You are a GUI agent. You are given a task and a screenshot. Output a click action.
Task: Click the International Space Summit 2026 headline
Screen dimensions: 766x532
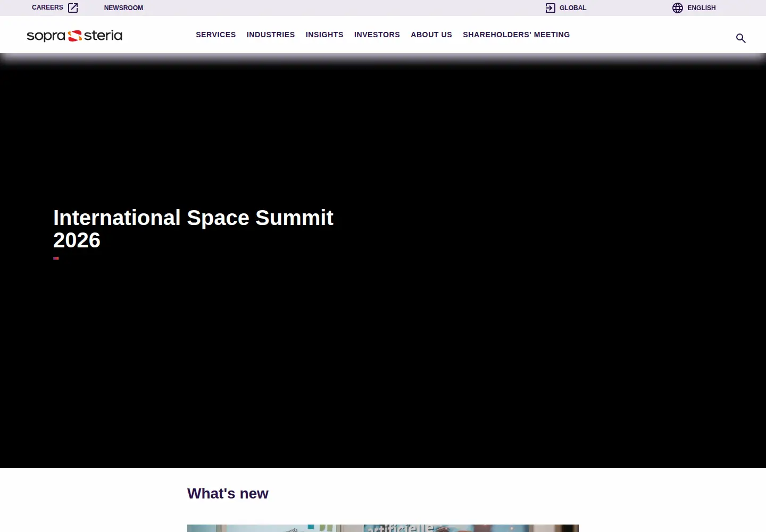(193, 229)
